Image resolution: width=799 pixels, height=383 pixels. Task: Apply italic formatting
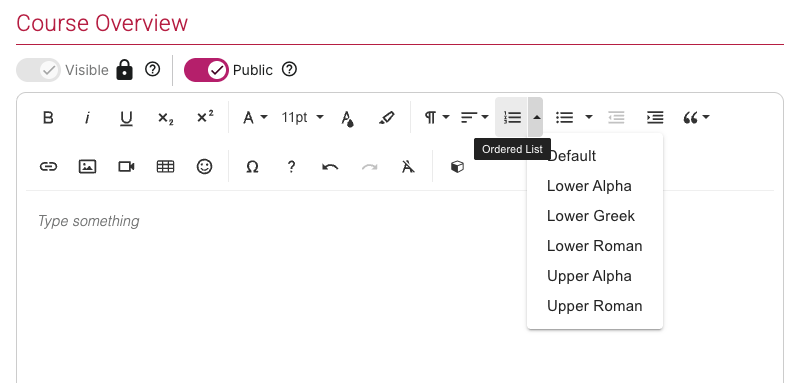click(x=87, y=118)
